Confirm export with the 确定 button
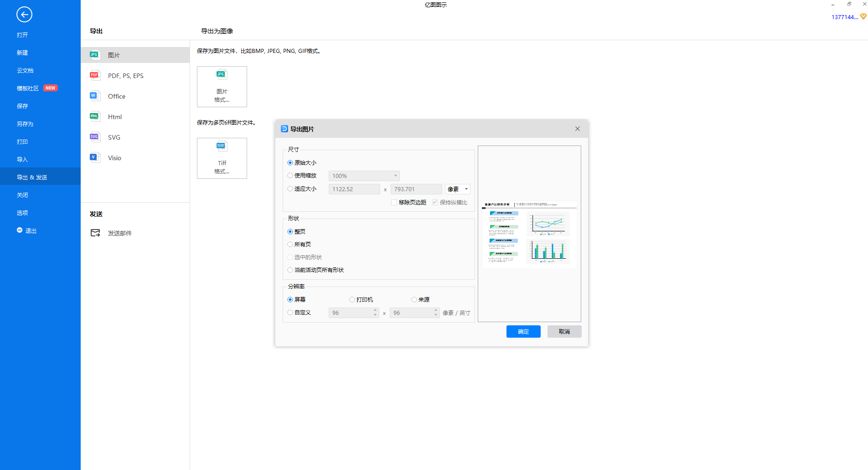The image size is (868, 470). tap(523, 332)
